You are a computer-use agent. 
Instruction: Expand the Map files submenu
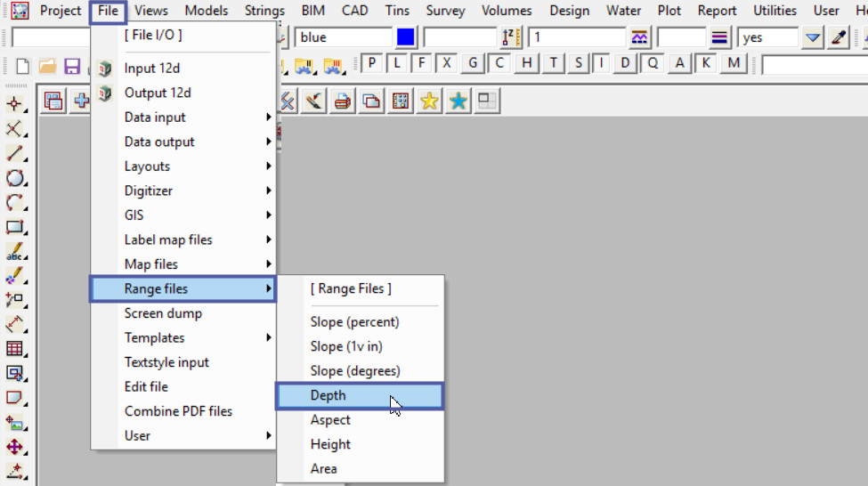[183, 264]
